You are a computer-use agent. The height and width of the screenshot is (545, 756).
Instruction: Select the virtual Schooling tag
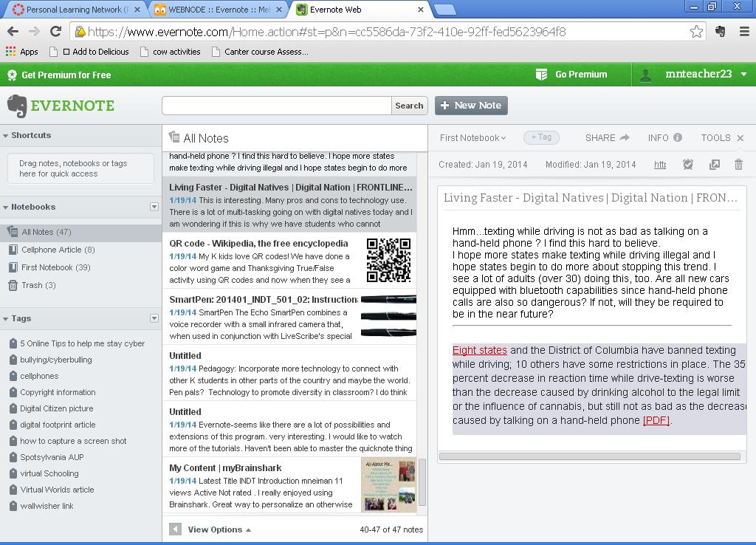click(49, 473)
